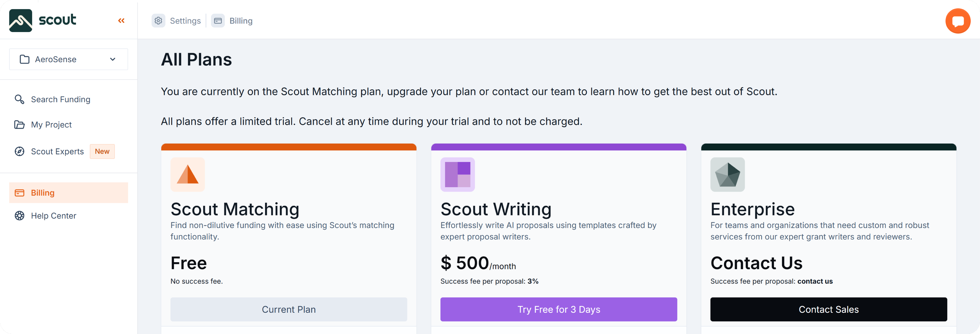Viewport: 980px width, 334px height.
Task: Click the Scout Matching triangle icon
Action: [188, 175]
